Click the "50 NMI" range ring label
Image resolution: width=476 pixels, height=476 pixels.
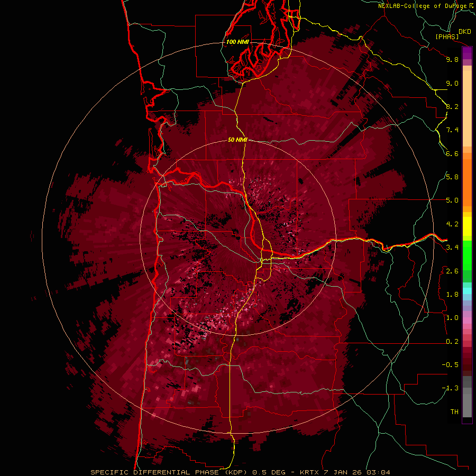pyautogui.click(x=237, y=140)
